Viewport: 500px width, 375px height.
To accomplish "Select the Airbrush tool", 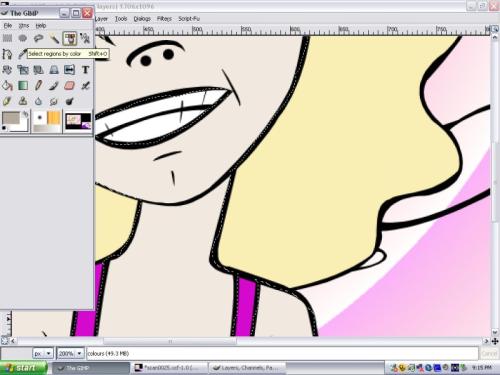I will (85, 86).
